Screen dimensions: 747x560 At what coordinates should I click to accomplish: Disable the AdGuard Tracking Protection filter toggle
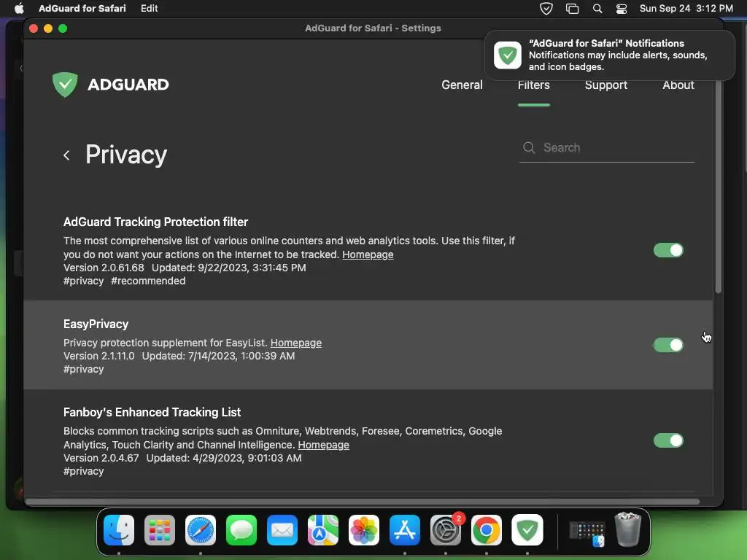pos(668,250)
